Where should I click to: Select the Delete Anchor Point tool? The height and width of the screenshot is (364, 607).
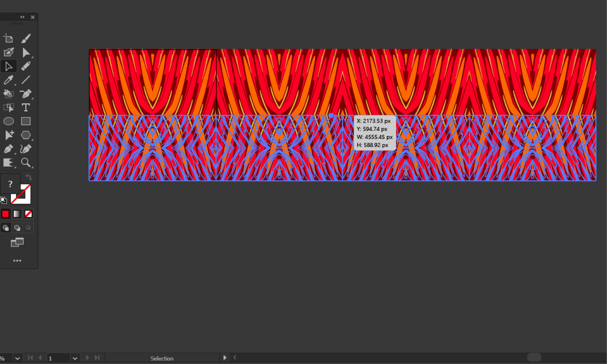[x=26, y=94]
